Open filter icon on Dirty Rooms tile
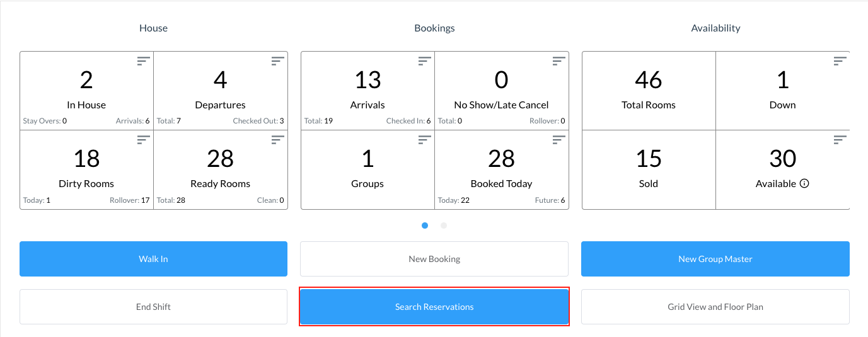 pyautogui.click(x=144, y=139)
